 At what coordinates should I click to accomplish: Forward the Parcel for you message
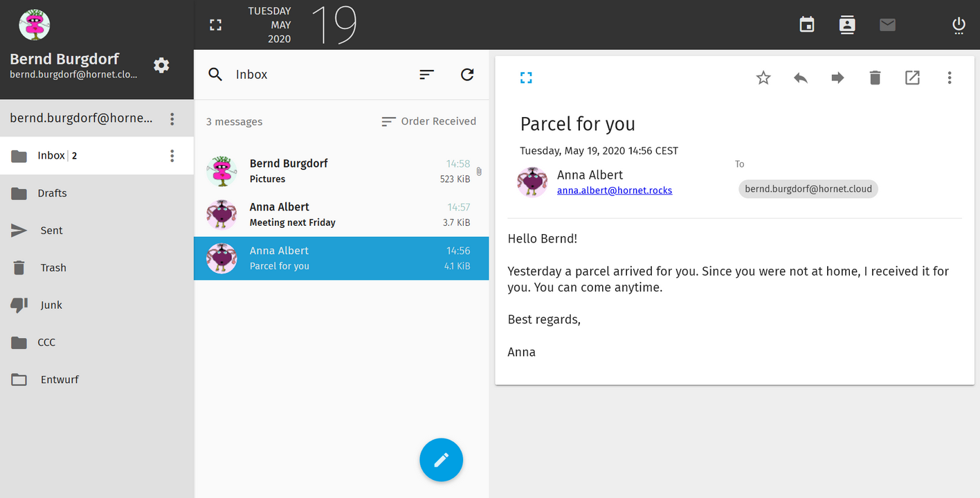[838, 78]
